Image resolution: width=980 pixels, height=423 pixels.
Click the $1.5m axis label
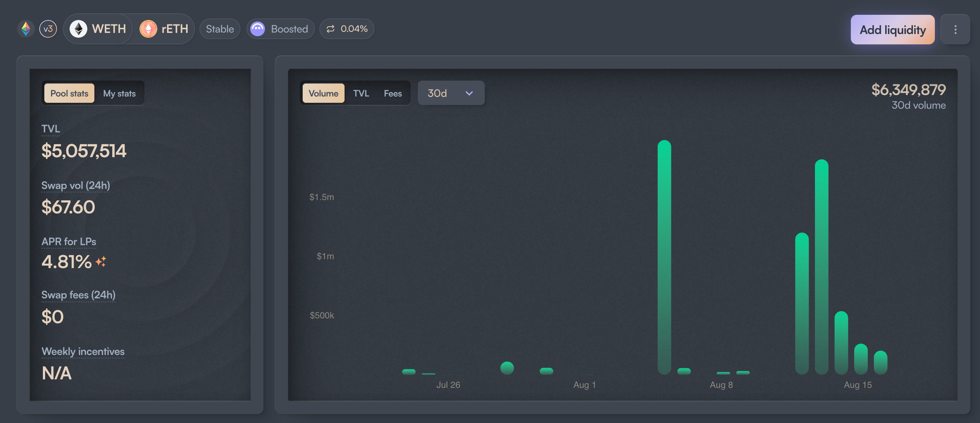(322, 197)
